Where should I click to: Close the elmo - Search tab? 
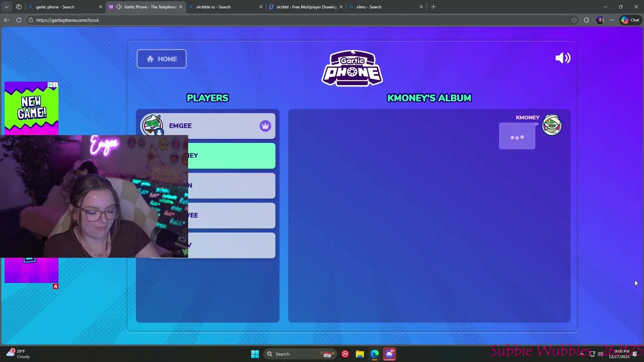421,7
